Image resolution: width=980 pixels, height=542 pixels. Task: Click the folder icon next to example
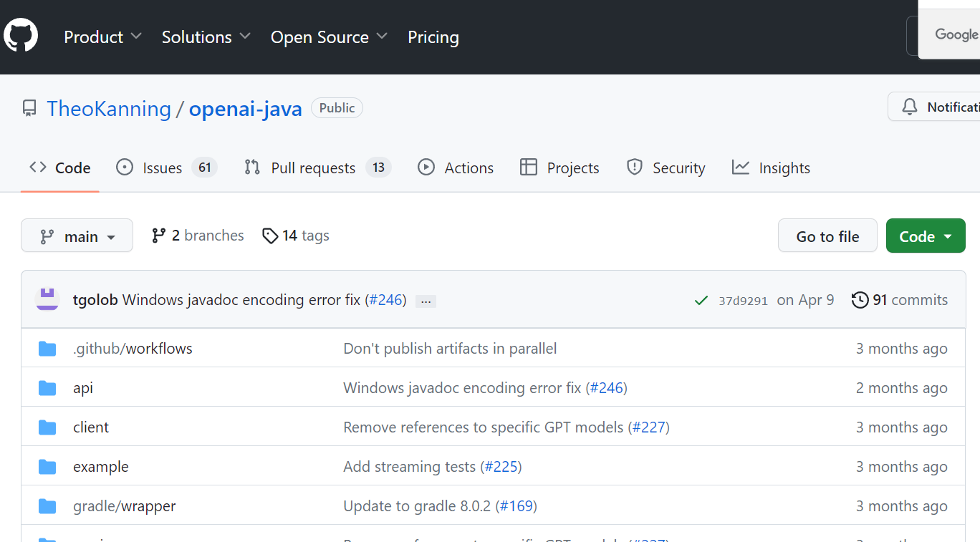tap(47, 467)
